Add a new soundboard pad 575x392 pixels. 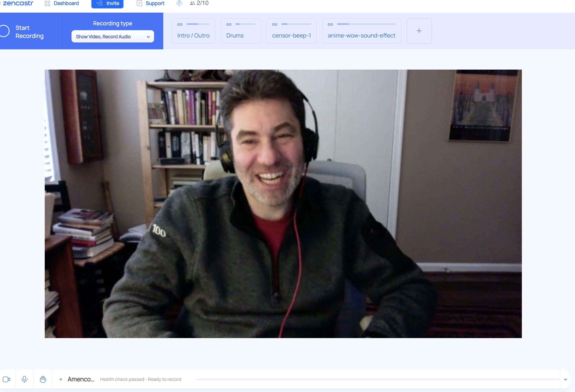click(x=419, y=31)
